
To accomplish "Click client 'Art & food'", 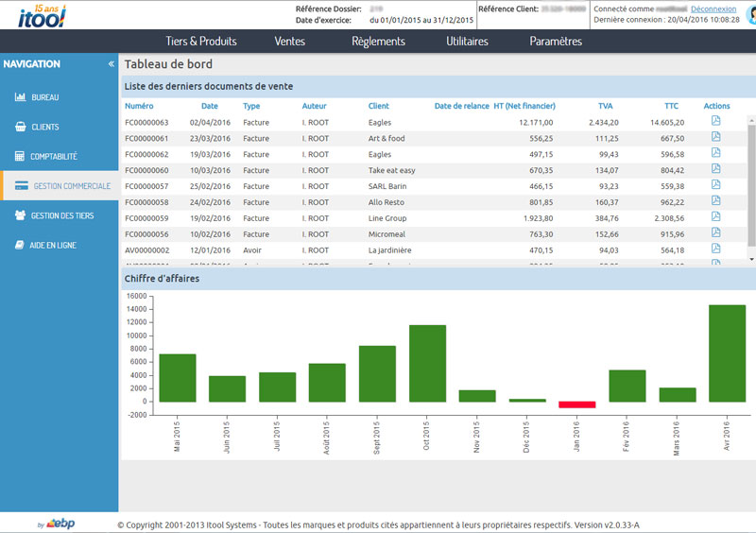I will coord(387,138).
